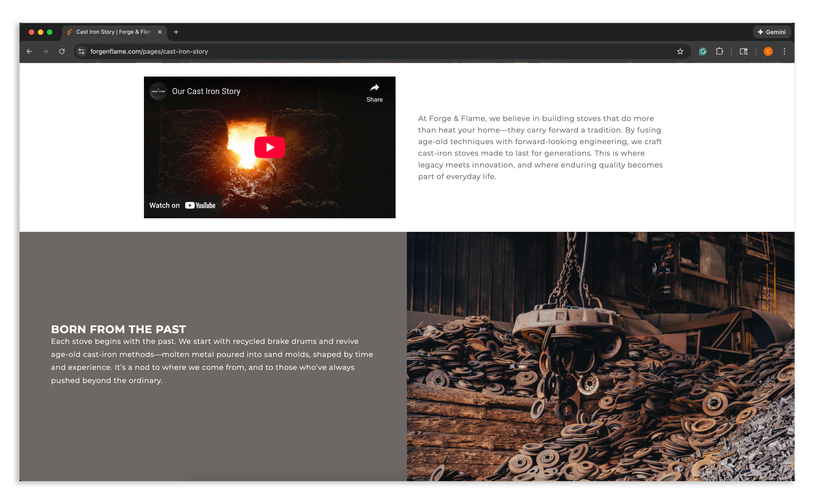Open the Chrome profile avatar
The image size is (814, 504).
tap(768, 51)
